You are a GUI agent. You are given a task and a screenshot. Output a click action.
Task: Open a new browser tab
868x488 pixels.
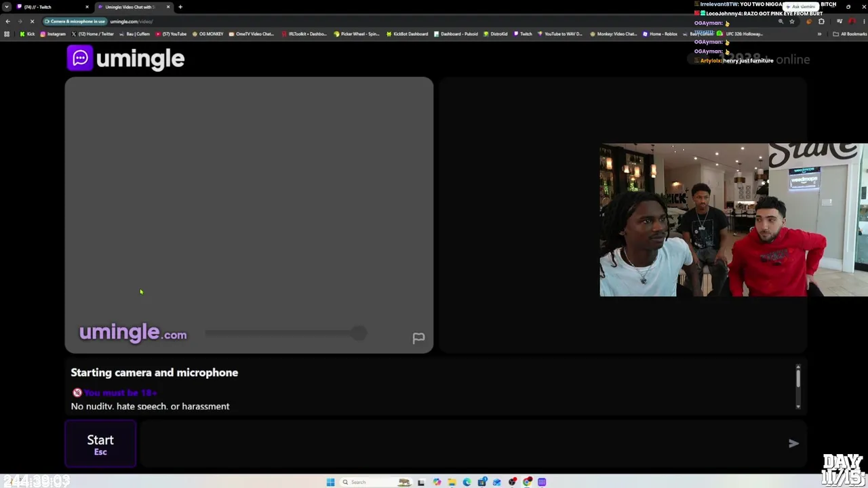coord(180,7)
